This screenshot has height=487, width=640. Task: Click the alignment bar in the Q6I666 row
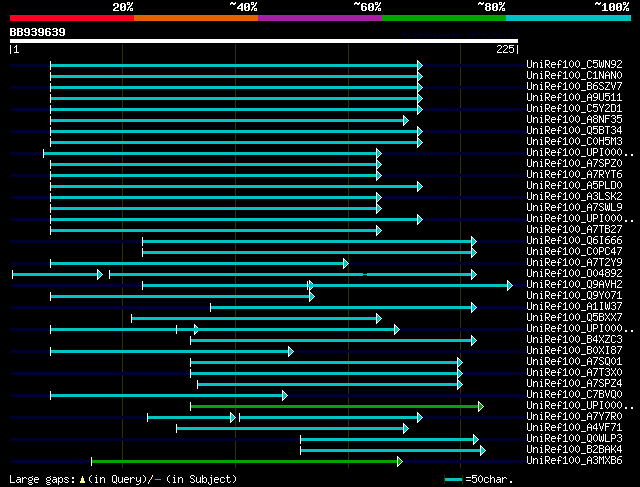point(307,242)
